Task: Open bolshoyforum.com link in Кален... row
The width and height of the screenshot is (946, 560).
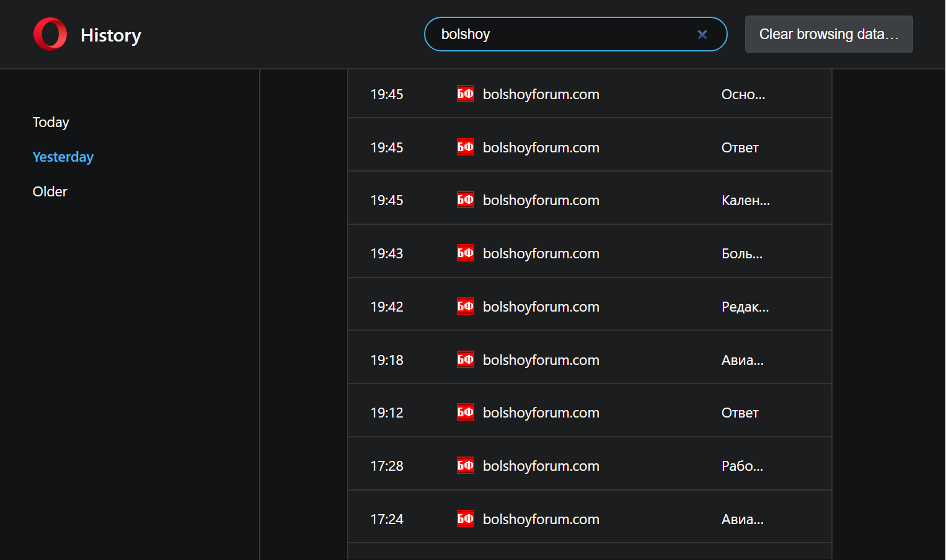Action: point(541,200)
